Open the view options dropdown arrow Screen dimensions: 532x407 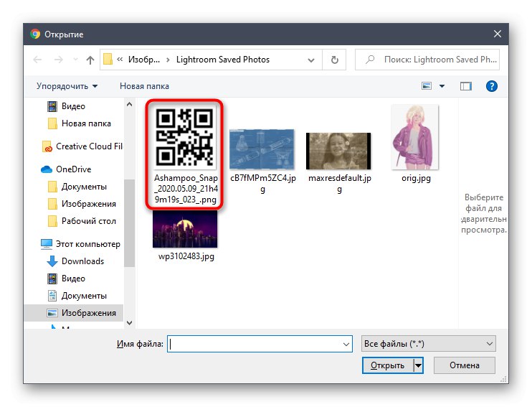point(442,86)
